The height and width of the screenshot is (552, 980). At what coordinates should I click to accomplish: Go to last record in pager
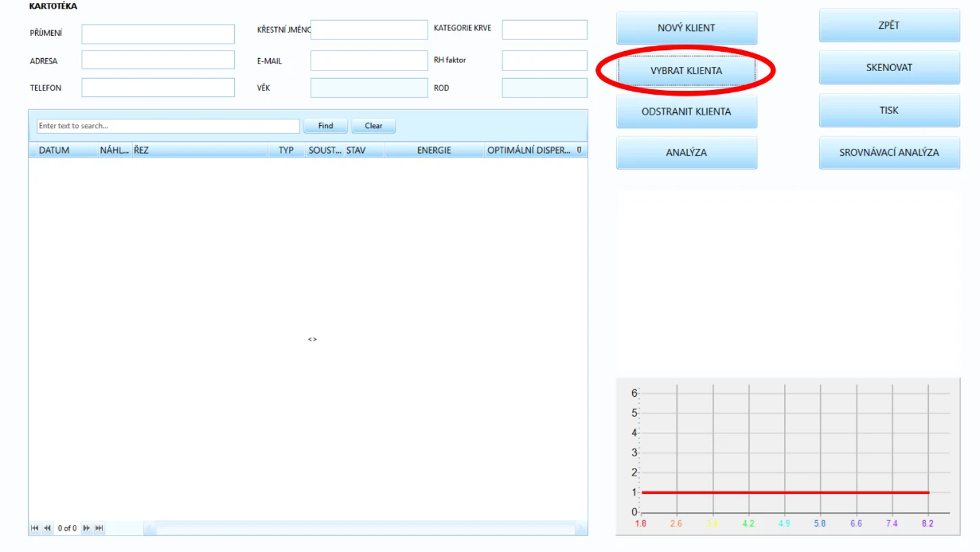100,528
